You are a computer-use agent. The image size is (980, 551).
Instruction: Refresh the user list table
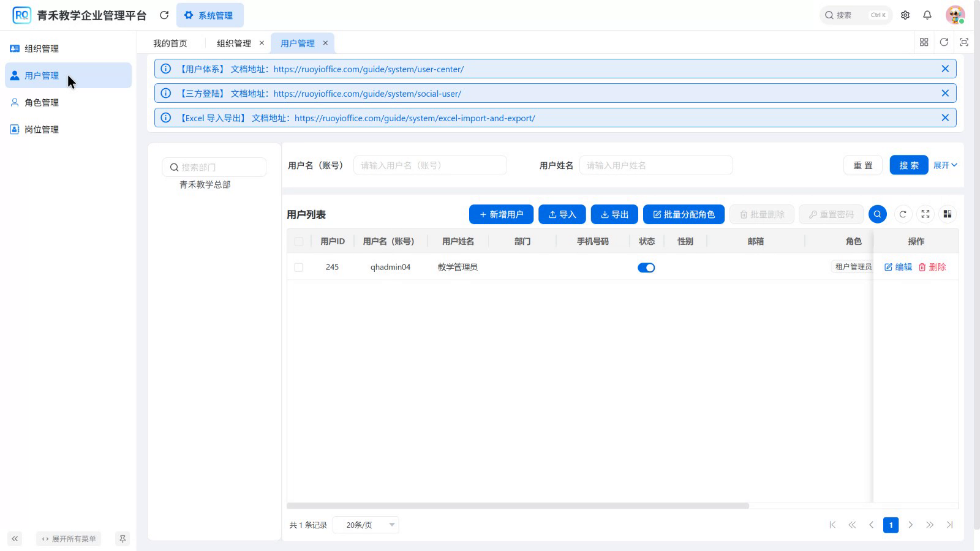click(903, 214)
